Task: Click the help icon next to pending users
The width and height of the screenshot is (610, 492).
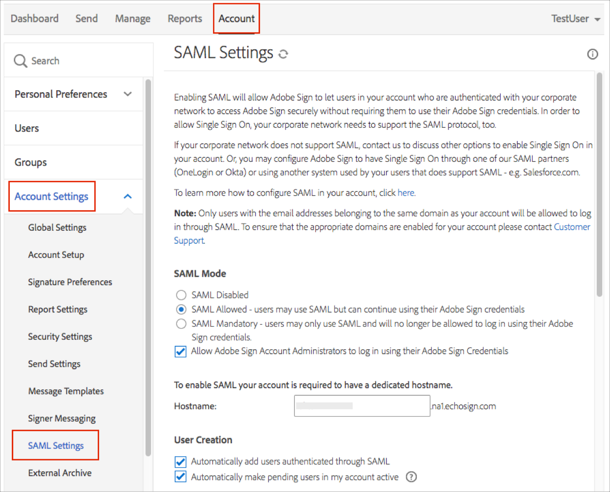Action: [411, 477]
